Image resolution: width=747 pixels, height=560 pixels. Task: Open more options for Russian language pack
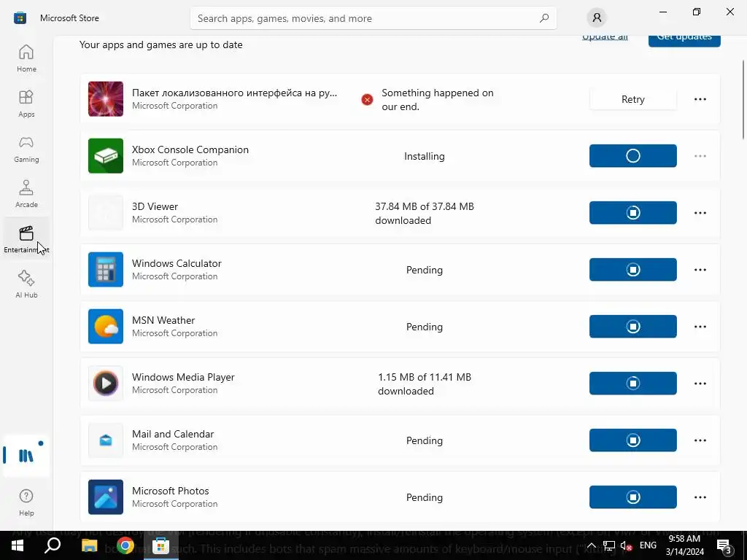coord(700,99)
